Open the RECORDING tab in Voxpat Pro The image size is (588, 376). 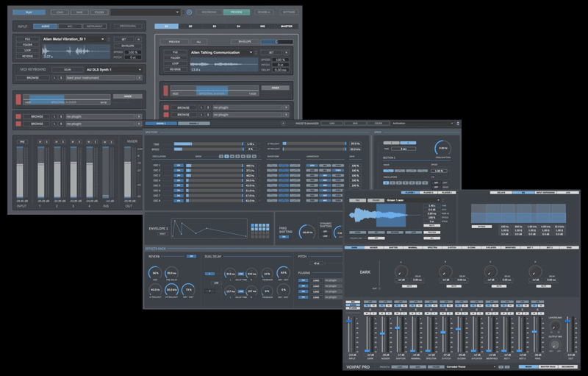coord(567,367)
